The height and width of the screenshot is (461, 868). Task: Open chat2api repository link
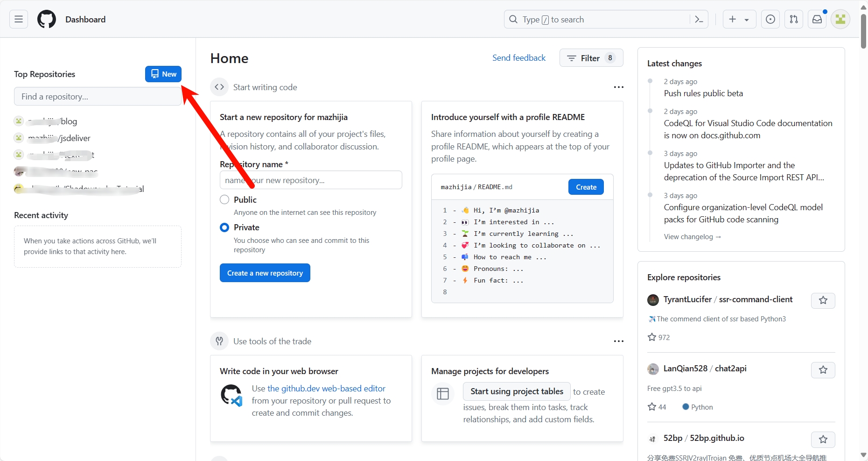coord(731,369)
